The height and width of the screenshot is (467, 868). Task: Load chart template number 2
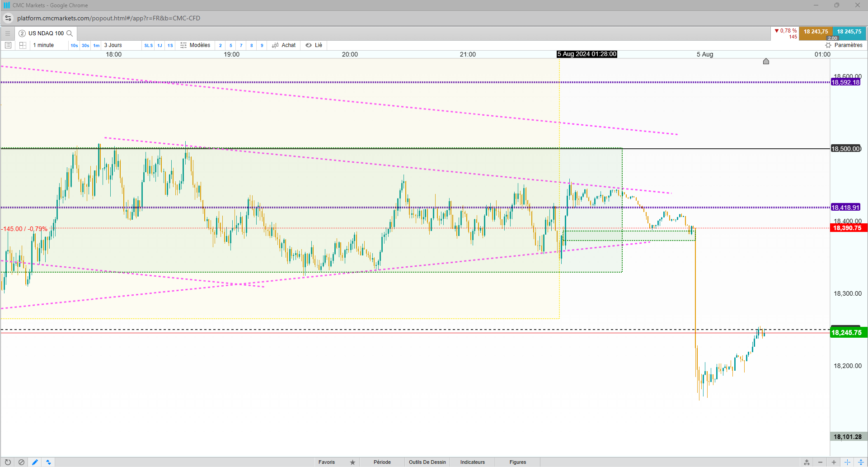coord(221,45)
